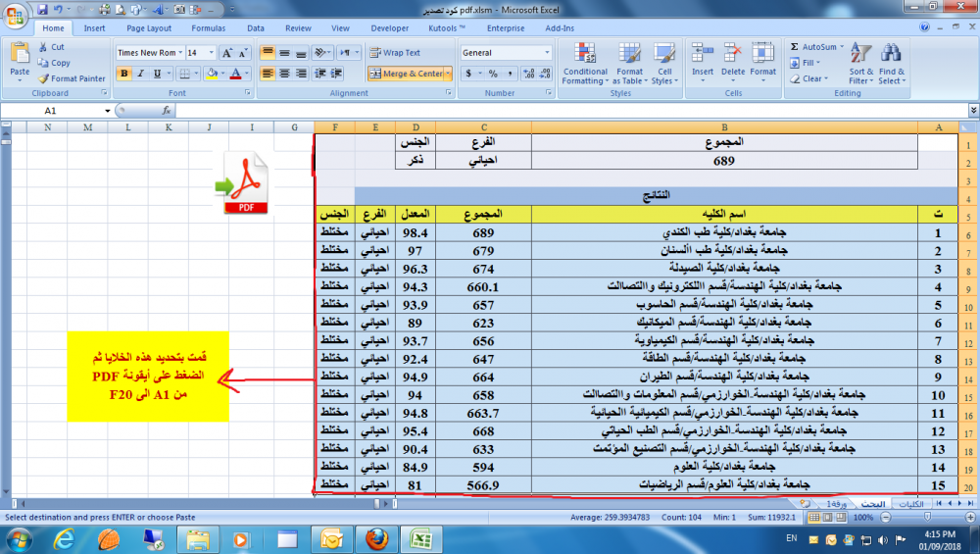Open the Kutools tab

[446, 28]
